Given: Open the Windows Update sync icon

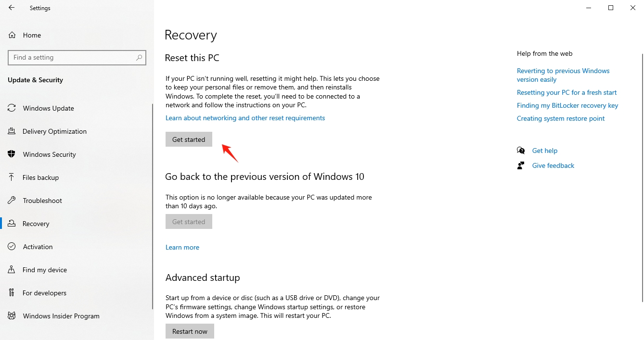Looking at the screenshot, I should point(12,108).
